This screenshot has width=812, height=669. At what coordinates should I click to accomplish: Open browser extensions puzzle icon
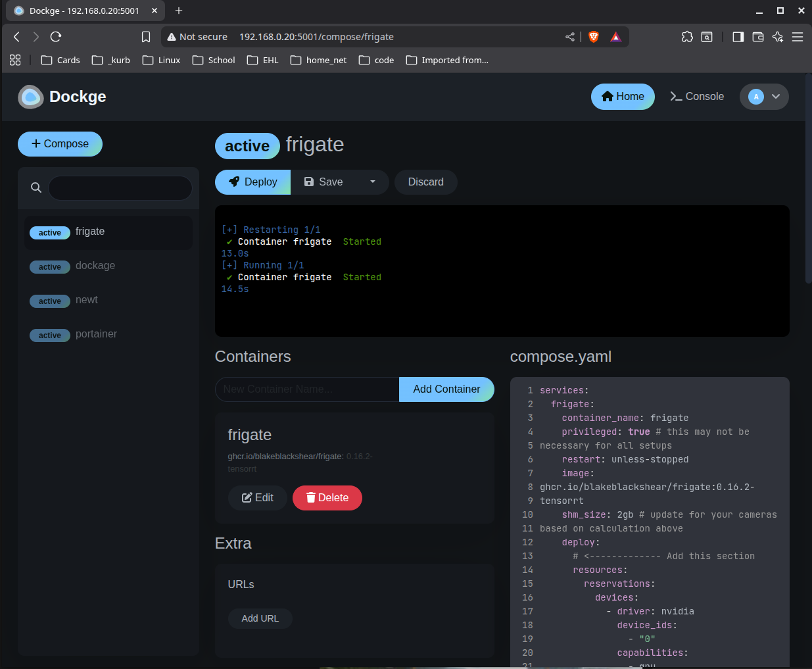click(x=687, y=37)
